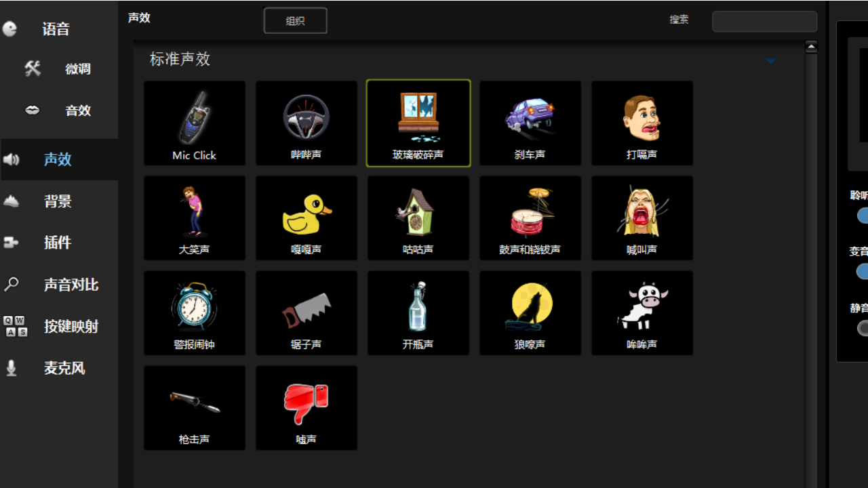Click inside the 搜索 search field
Screen dimensions: 868x488
pyautogui.click(x=764, y=21)
